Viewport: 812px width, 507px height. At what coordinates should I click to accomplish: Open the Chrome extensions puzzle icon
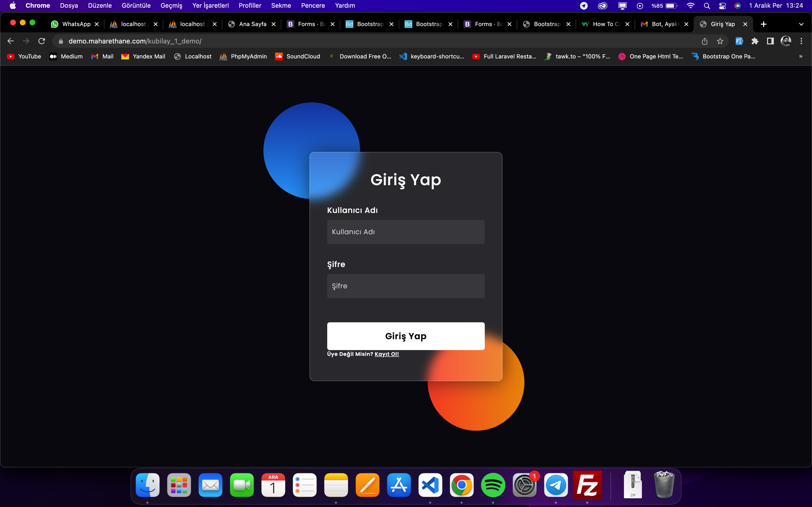[755, 41]
